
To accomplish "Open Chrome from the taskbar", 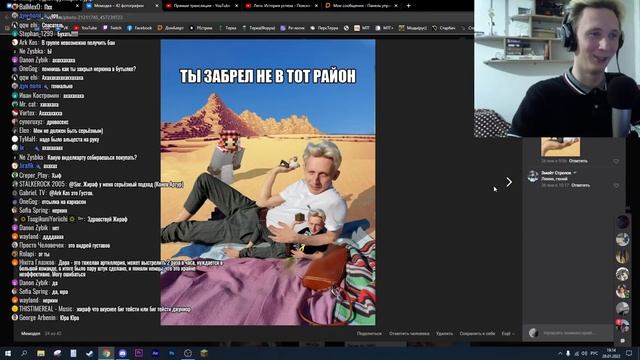I will [106, 353].
